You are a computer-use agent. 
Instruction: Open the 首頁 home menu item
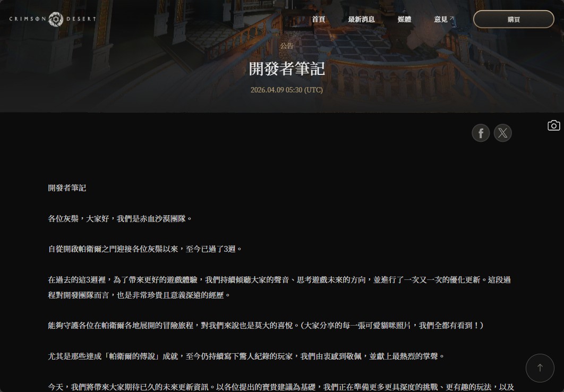click(318, 19)
